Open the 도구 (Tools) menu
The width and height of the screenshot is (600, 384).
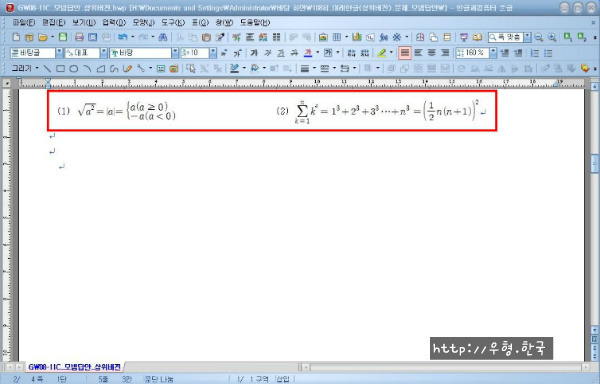point(173,23)
